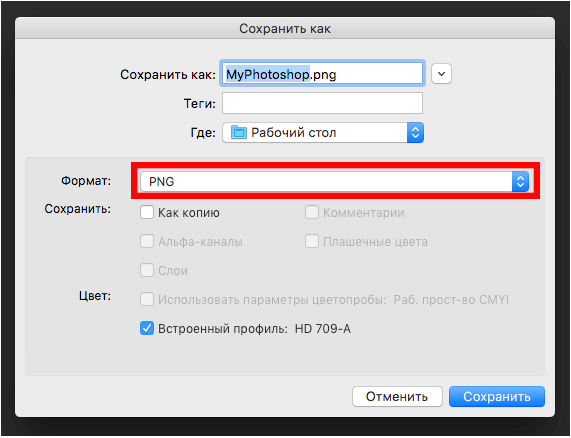This screenshot has width=571, height=438.
Task: Toggle the Альфа-каналы checkbox
Action: tap(147, 241)
